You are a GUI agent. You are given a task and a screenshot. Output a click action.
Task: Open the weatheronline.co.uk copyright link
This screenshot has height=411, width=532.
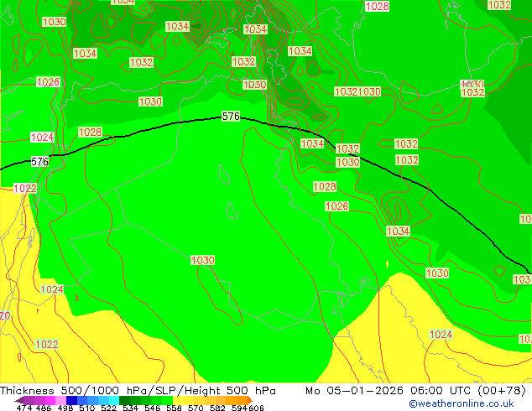click(462, 403)
